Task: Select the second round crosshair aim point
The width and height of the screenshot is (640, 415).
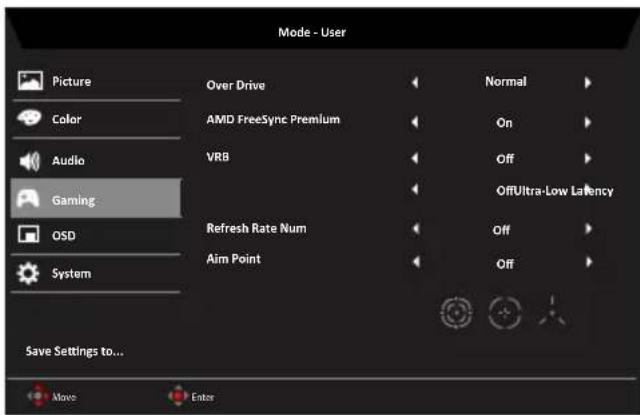Action: pos(505,313)
